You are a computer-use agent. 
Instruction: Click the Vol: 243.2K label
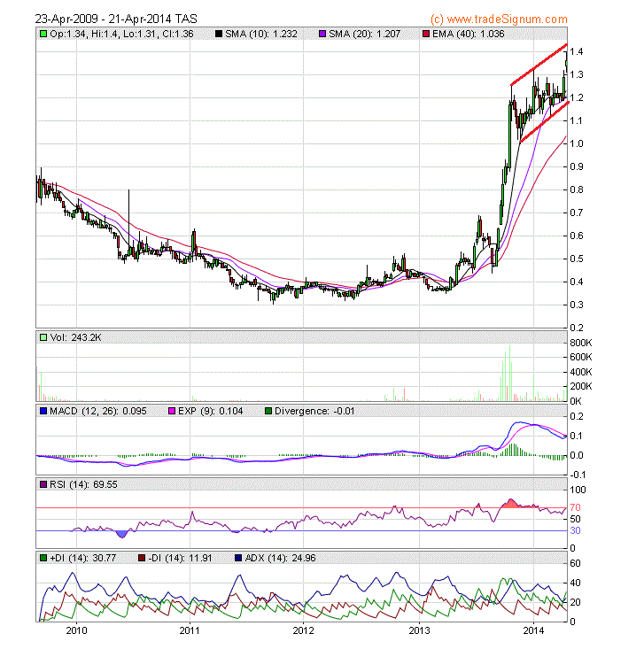(x=75, y=337)
